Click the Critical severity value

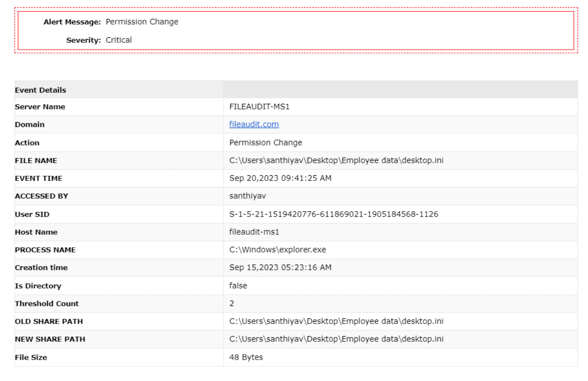click(x=118, y=40)
